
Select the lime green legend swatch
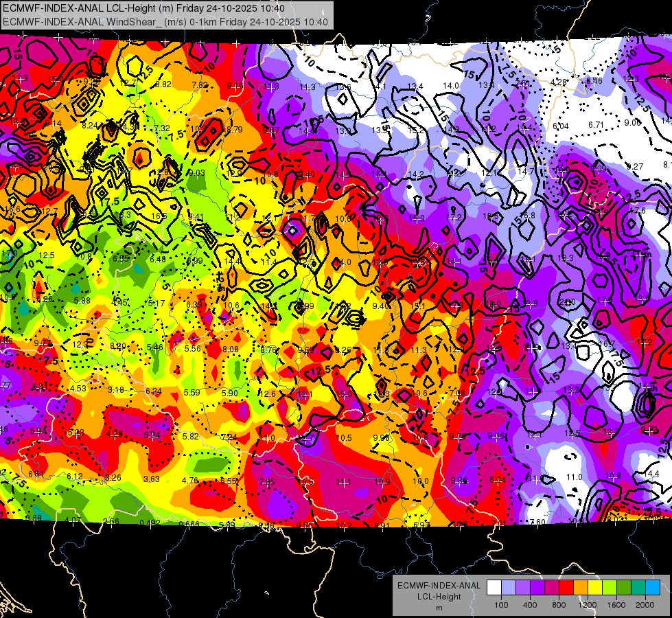pos(609,588)
